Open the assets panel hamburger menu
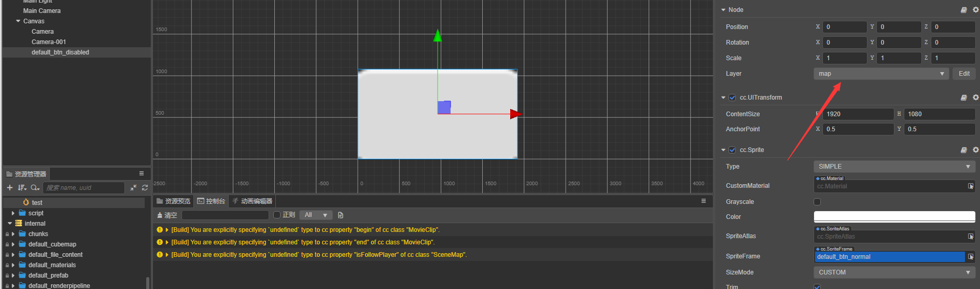This screenshot has width=980, height=289. pyautogui.click(x=142, y=174)
